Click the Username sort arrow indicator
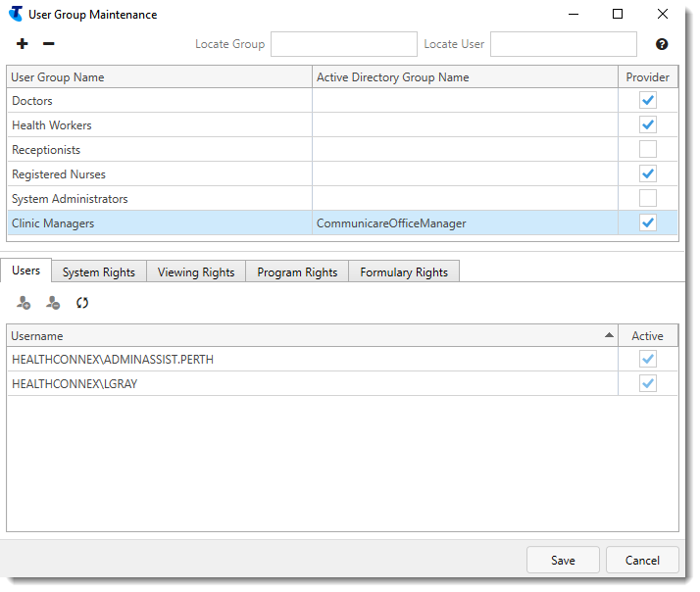The height and width of the screenshot is (592, 700). (609, 335)
